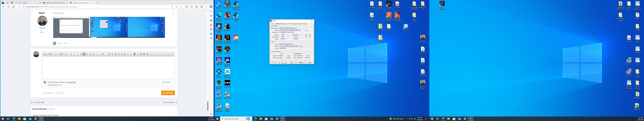Click the Close button in CPU-Z
This screenshot has height=121, width=644.
point(309,63)
